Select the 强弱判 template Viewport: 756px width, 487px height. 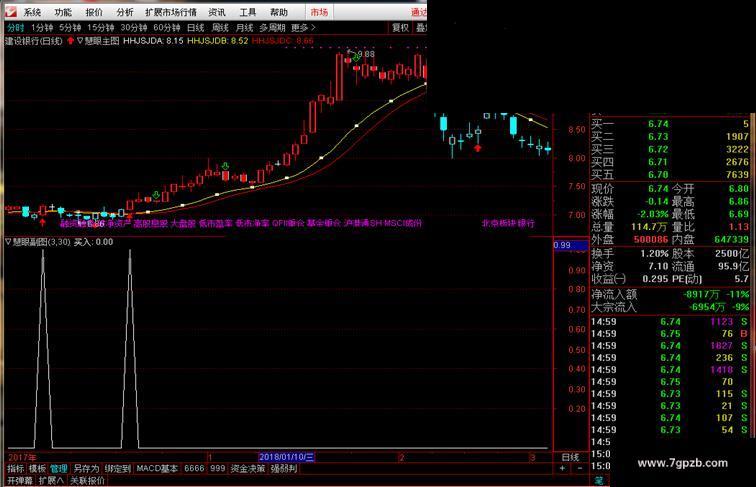tap(284, 468)
